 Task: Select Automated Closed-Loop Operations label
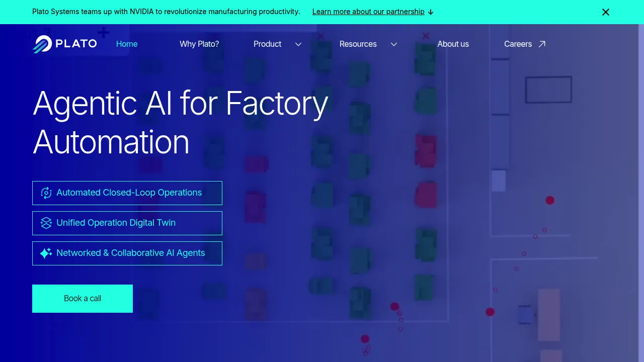[129, 193]
